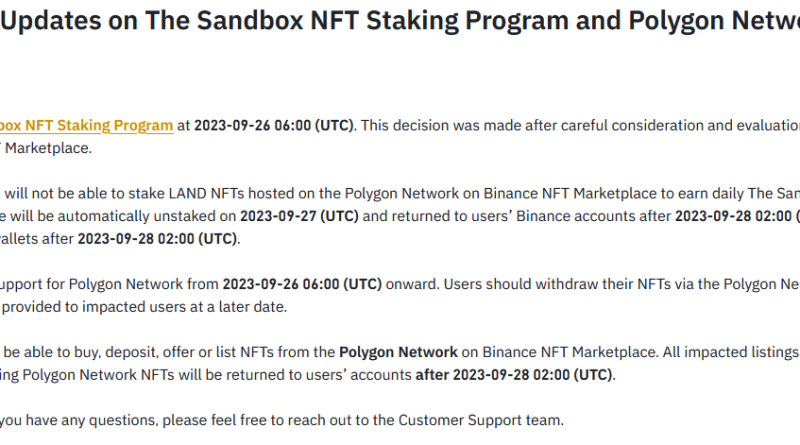
Task: Select the bold 'Polygon Network' phrase
Action: pos(398,353)
